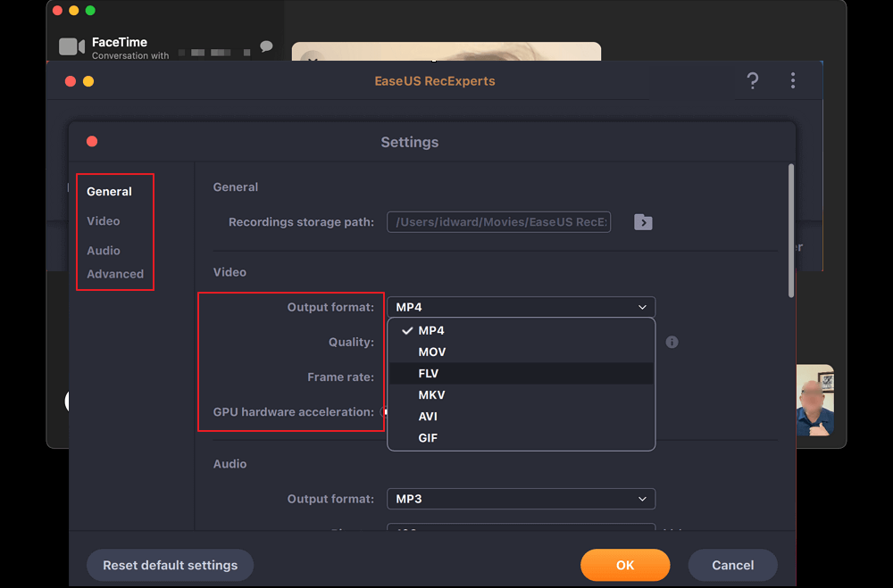Viewport: 893px width, 588px height.
Task: Collapse the video Output format MP4 dropdown
Action: click(522, 307)
